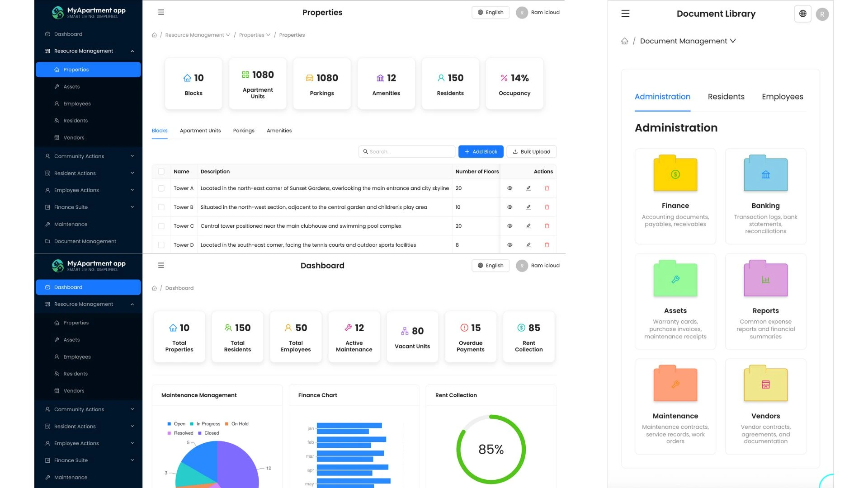Open Vendors in the Dashboard screen sidebar
The height and width of the screenshot is (488, 868).
89,391
